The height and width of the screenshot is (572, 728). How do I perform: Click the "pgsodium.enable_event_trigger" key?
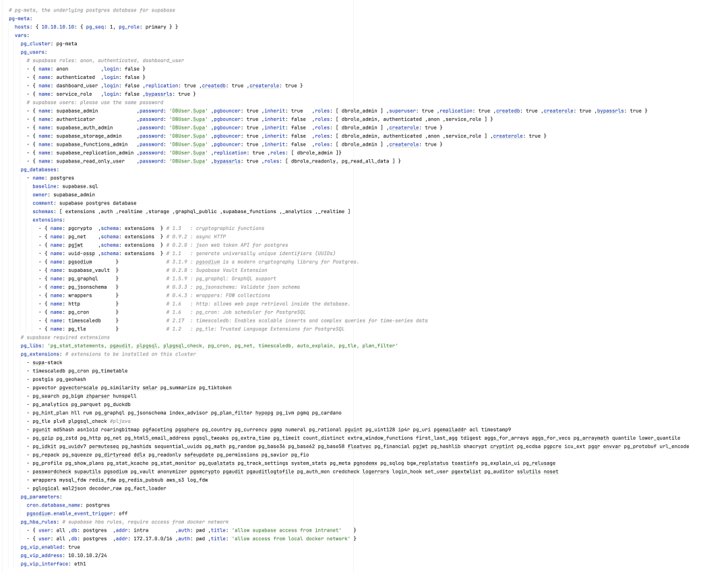click(69, 513)
